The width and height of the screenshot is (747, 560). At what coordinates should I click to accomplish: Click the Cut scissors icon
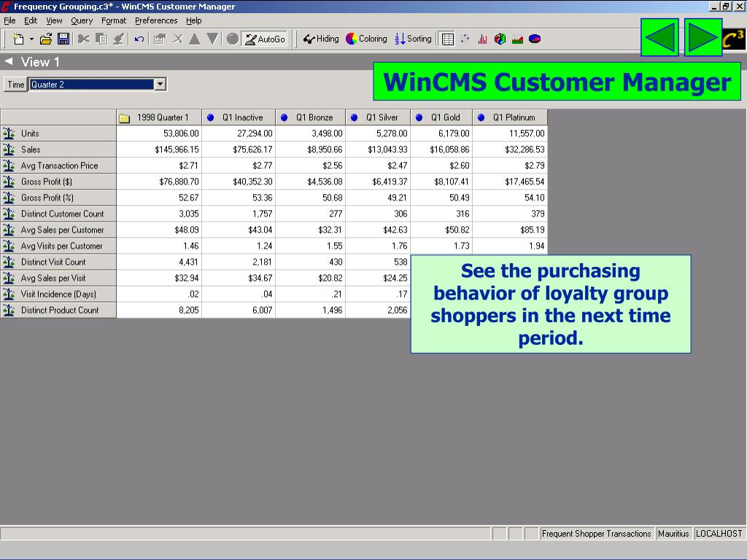[x=83, y=39]
